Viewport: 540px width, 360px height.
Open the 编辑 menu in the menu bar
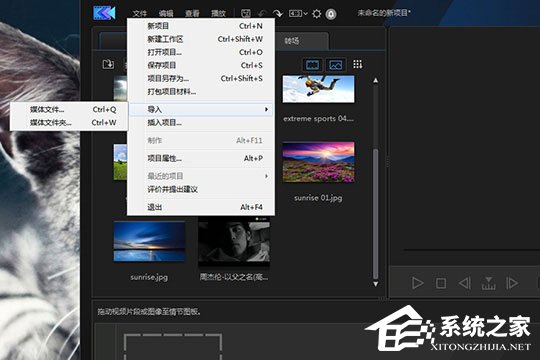coord(166,13)
